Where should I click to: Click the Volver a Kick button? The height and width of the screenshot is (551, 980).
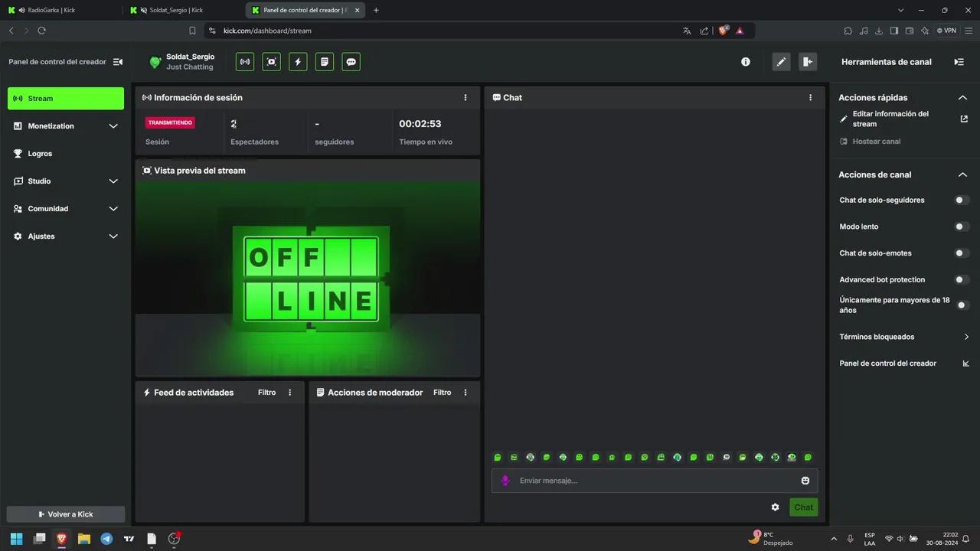66,514
